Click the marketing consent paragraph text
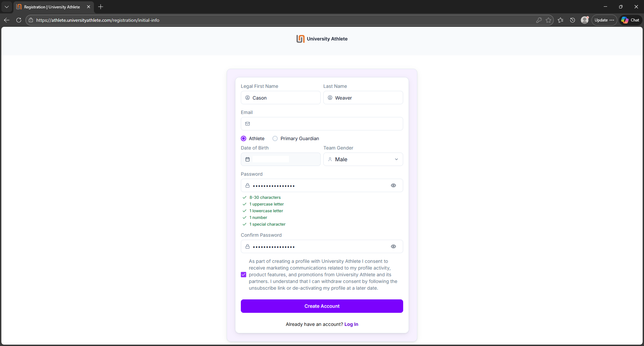The height and width of the screenshot is (346, 644). point(323,275)
